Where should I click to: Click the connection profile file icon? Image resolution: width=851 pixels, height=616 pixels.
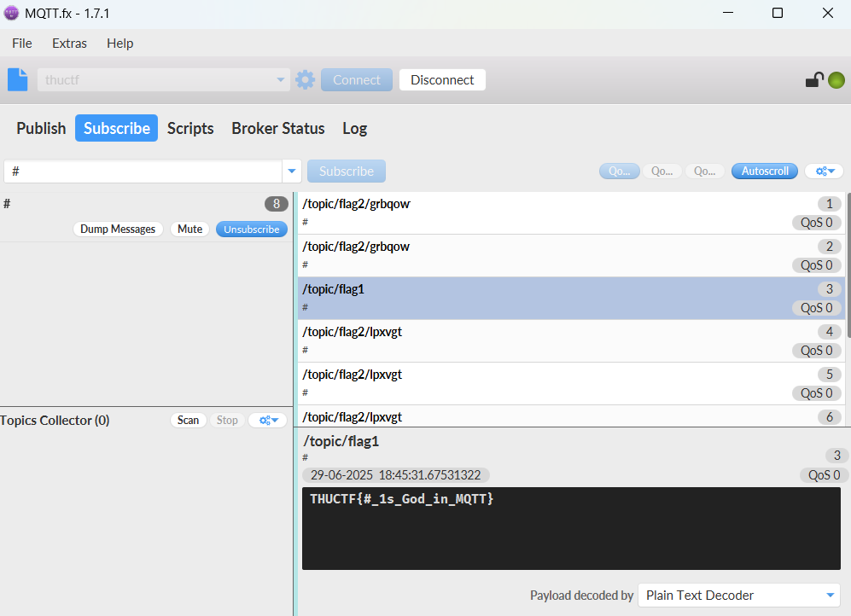(18, 79)
